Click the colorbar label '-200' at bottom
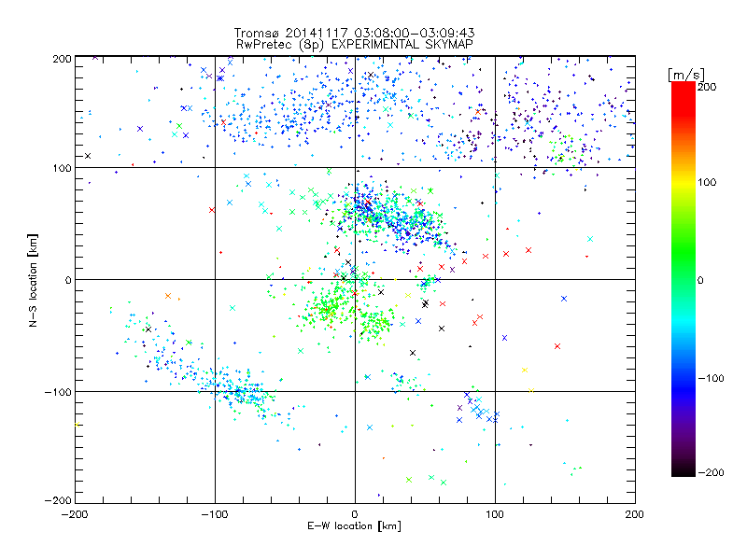 711,472
